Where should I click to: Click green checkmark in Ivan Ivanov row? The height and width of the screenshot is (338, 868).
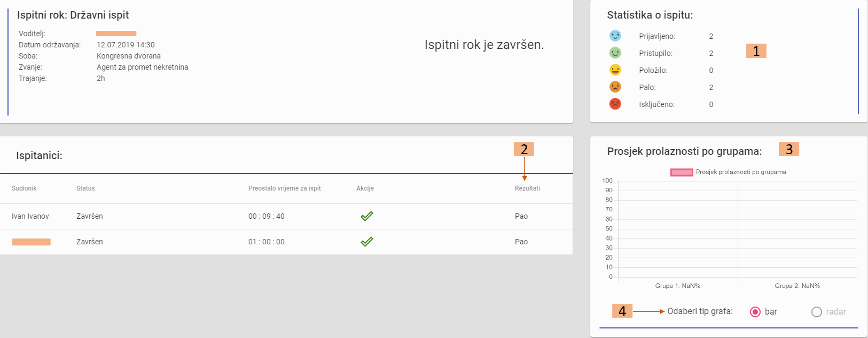(367, 216)
